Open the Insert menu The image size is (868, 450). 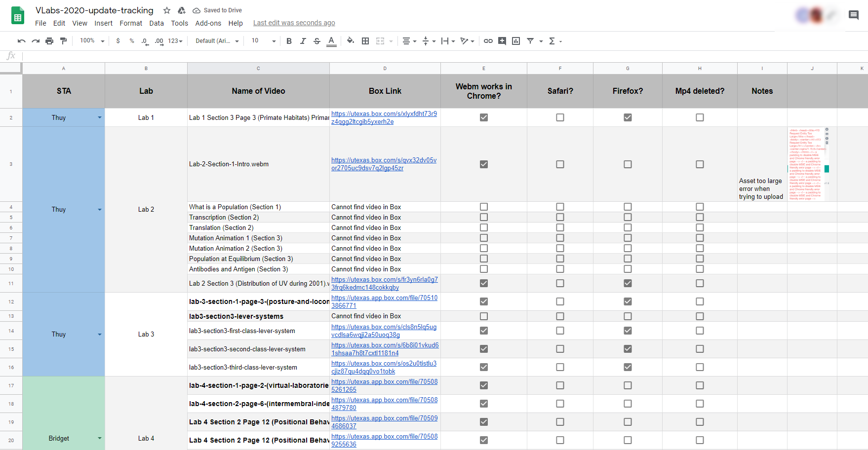pos(104,23)
